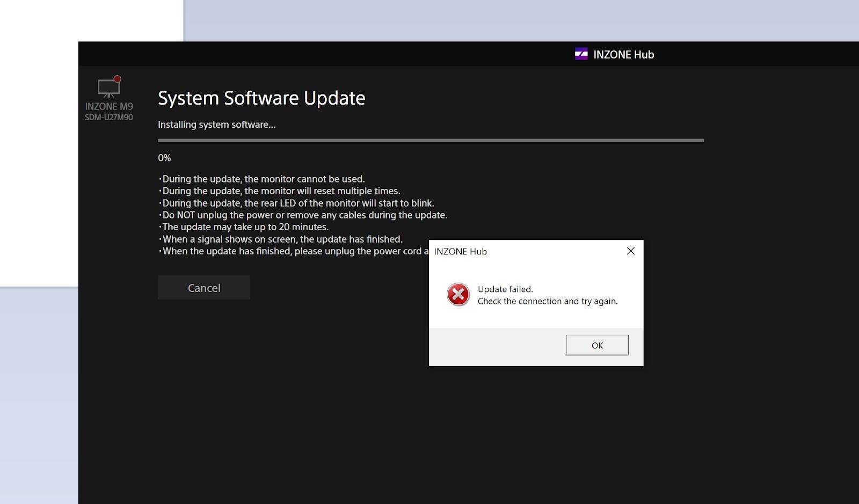Click the System Software Update heading
859x504 pixels.
pyautogui.click(x=261, y=98)
